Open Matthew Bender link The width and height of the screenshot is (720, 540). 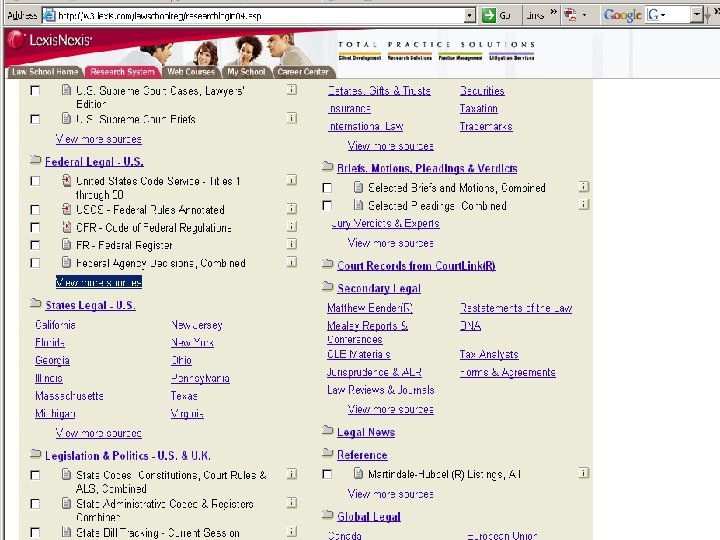(x=370, y=308)
